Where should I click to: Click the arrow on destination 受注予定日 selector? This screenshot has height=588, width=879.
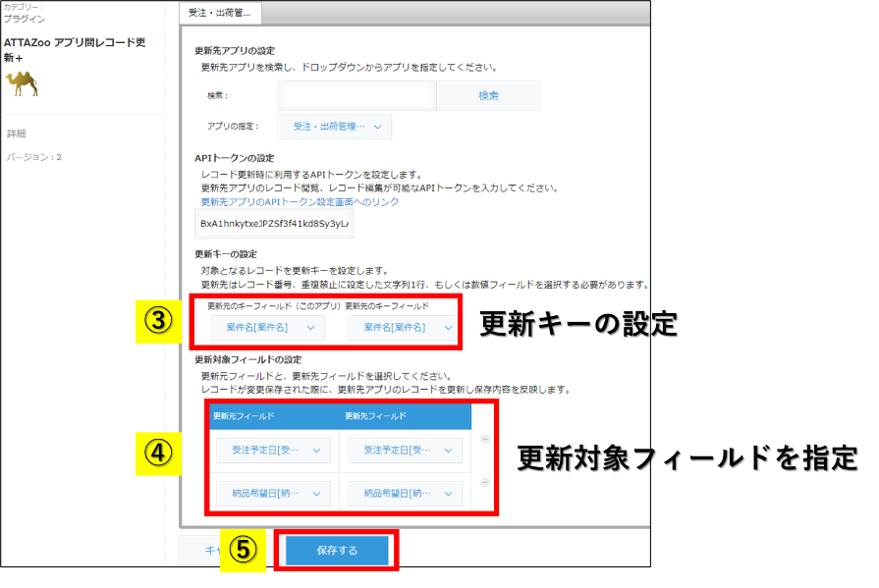[449, 451]
